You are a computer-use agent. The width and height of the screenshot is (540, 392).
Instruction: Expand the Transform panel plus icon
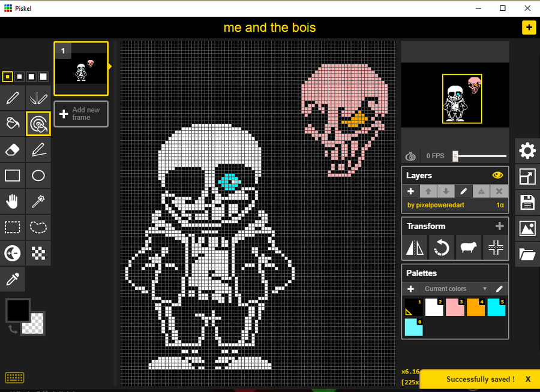499,226
